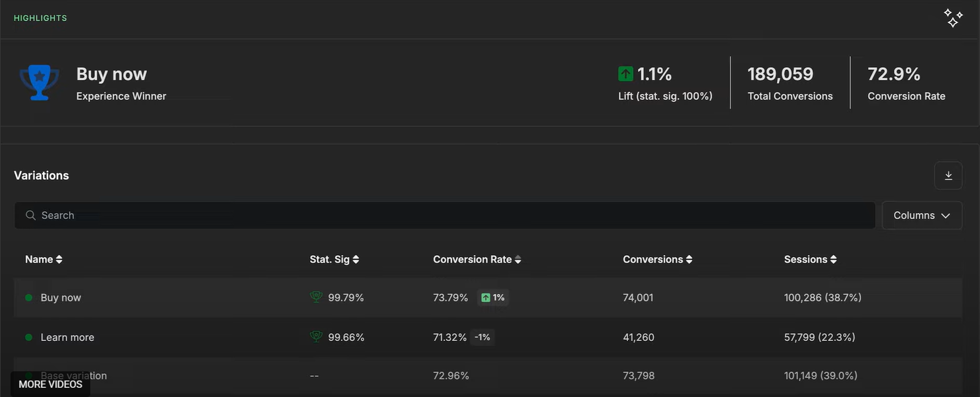Click the Variations section heading
The image size is (980, 397).
coord(41,175)
